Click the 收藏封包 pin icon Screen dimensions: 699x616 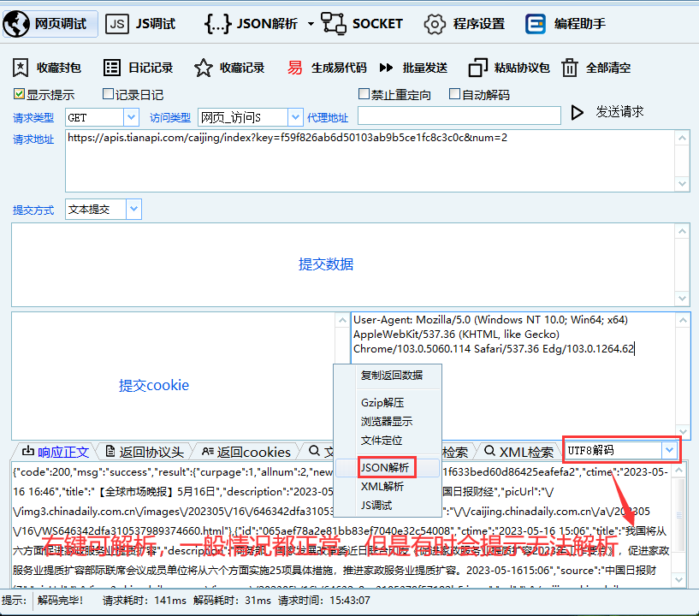21,68
